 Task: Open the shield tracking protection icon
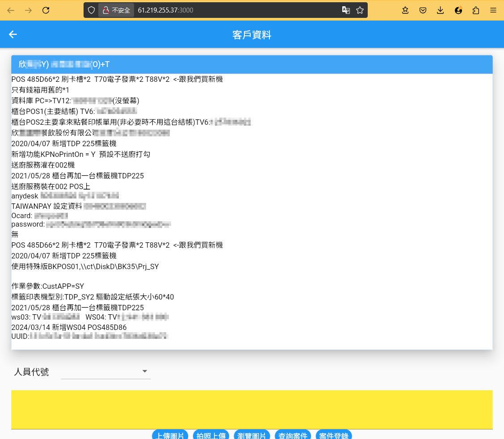[91, 10]
